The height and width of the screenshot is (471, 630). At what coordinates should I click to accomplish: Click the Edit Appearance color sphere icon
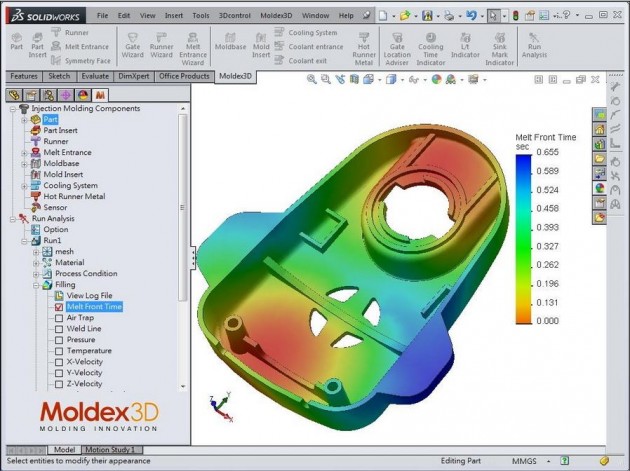436,79
